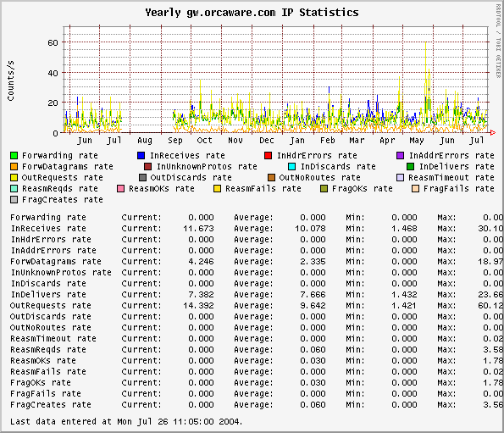Click InReceives min value 1.468

404,229
